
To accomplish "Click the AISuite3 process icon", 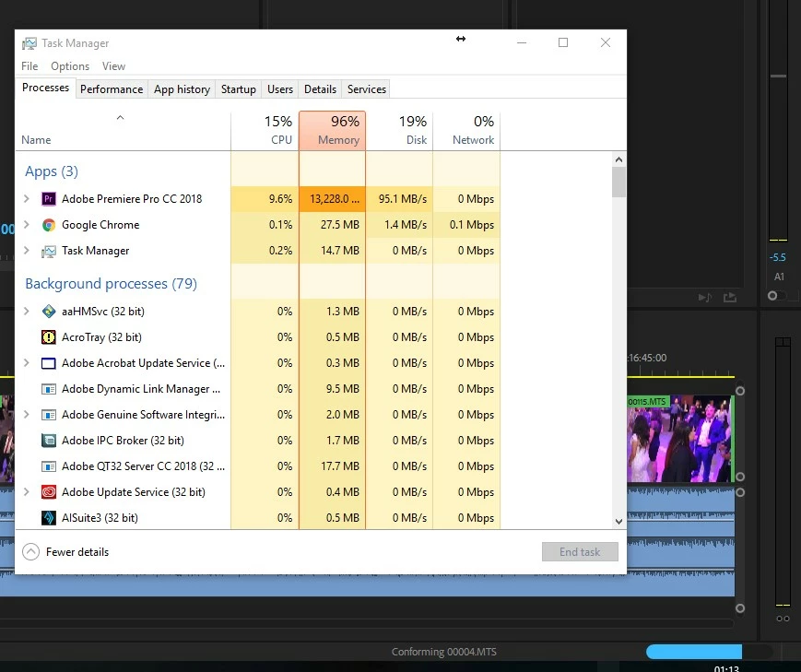I will point(49,518).
